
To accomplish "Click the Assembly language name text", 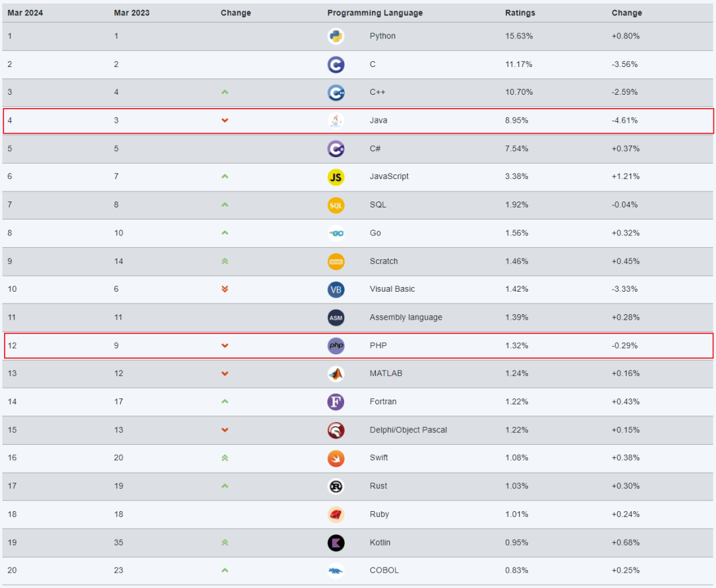I will 406,318.
